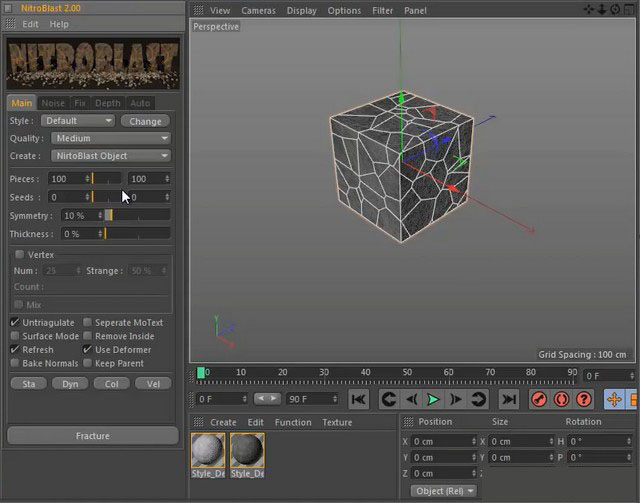Toggle the position move icon
This screenshot has width=640, height=503.
click(x=614, y=399)
